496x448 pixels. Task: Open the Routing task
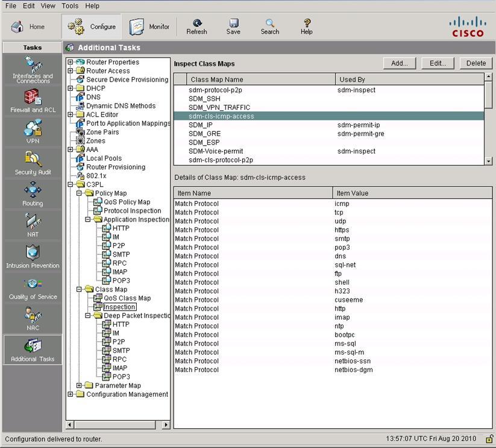[x=33, y=194]
